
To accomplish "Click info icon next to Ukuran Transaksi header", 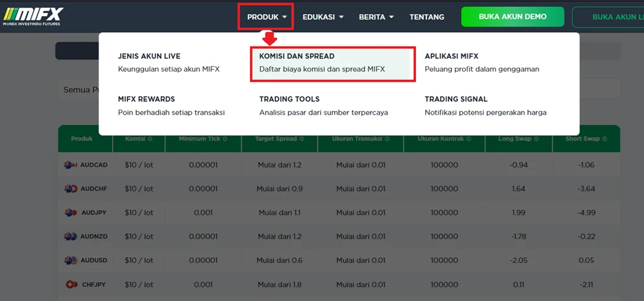I will coord(386,139).
